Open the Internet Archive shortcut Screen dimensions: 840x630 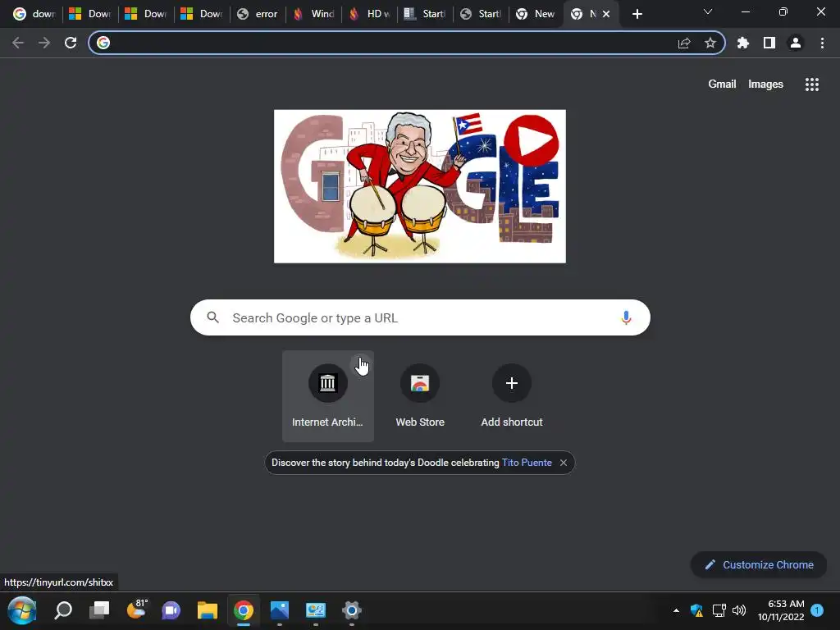coord(328,396)
